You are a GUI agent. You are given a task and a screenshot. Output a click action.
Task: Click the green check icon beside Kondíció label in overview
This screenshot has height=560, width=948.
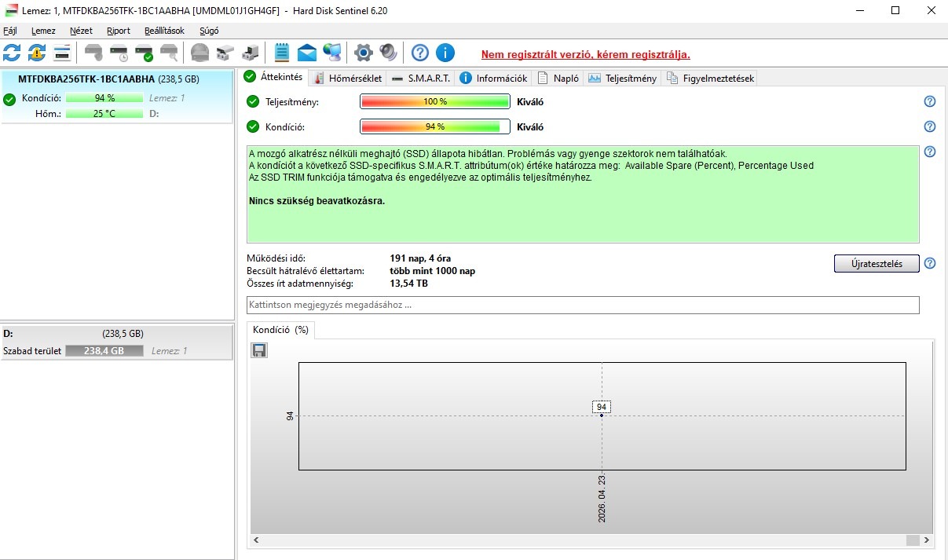click(x=253, y=126)
